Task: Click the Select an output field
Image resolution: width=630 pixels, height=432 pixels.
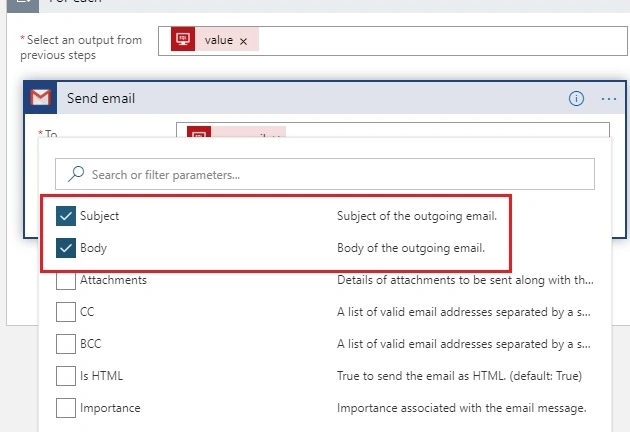Action: point(393,41)
